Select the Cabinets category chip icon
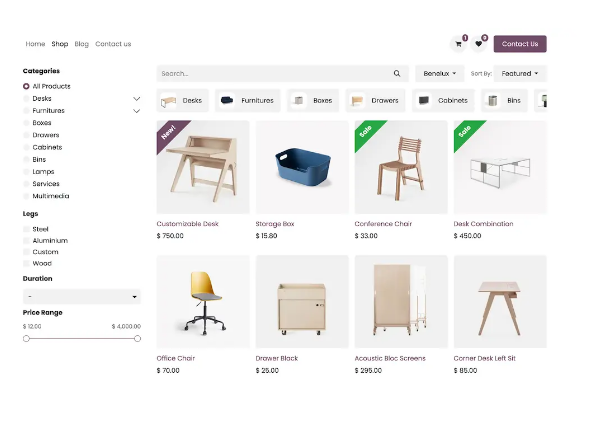This screenshot has height=439, width=591. pos(424,101)
